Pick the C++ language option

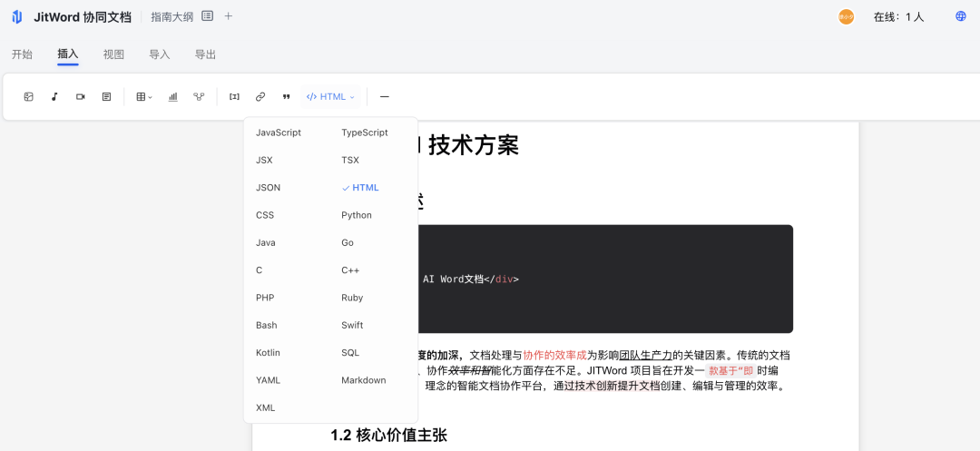tap(350, 270)
